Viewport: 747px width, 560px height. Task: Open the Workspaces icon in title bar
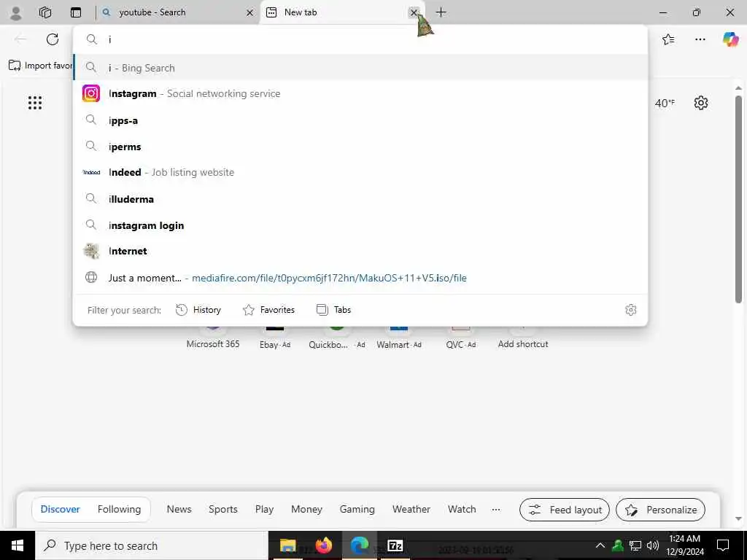coord(45,12)
